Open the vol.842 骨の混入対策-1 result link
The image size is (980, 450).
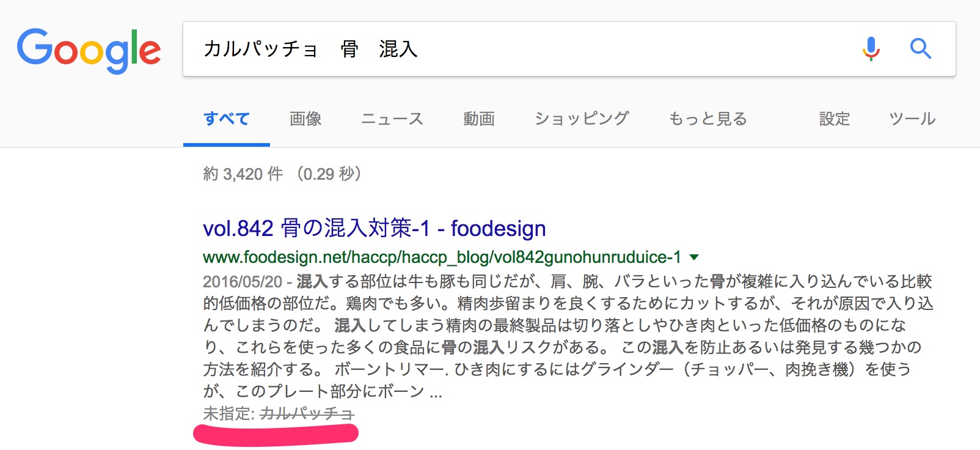(x=374, y=229)
